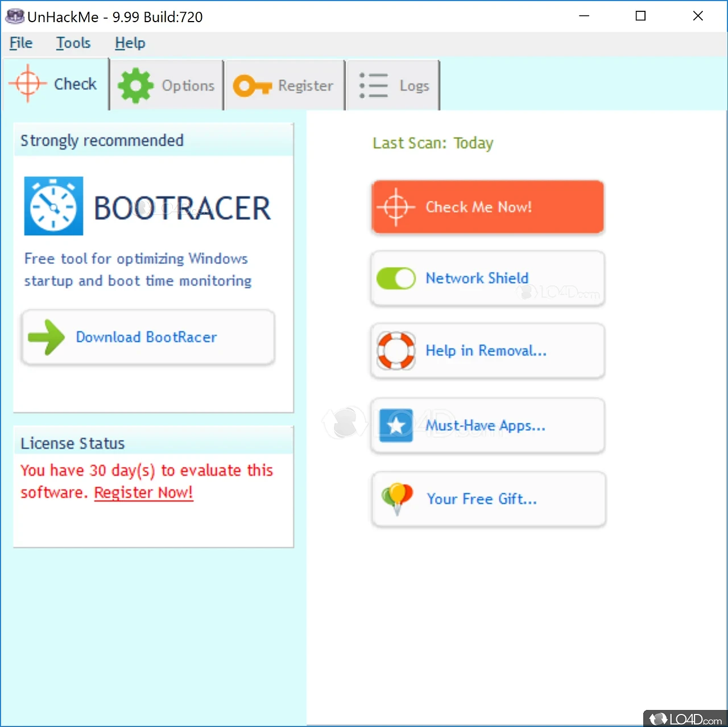Minimize the UnHackMe window
Screen dimensions: 728x727
click(x=584, y=16)
